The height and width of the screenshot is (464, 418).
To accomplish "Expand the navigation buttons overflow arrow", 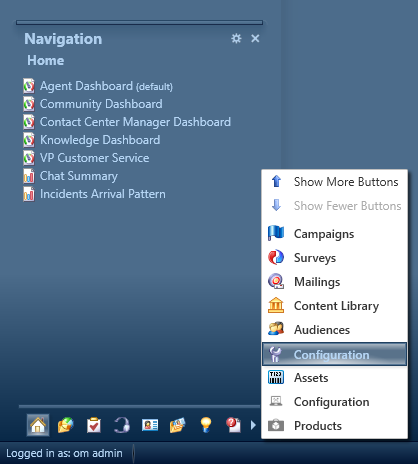I will click(x=253, y=425).
